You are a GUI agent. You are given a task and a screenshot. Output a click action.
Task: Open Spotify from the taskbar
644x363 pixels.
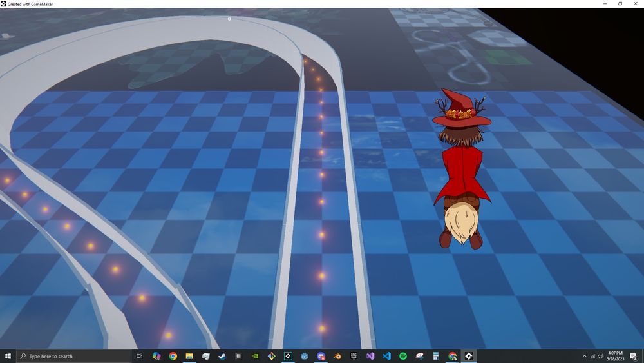coord(403,356)
